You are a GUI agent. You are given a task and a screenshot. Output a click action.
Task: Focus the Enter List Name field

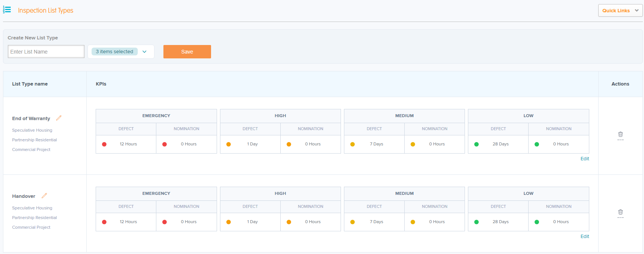tap(46, 52)
